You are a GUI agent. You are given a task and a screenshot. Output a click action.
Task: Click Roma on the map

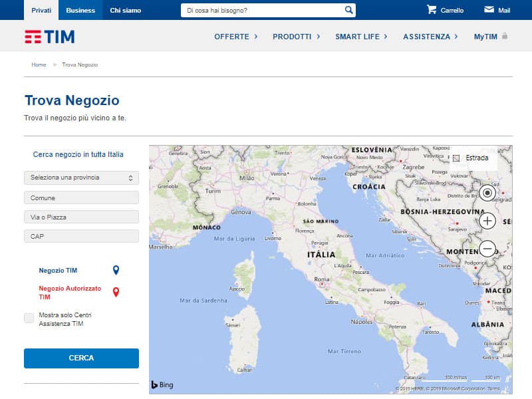pyautogui.click(x=322, y=279)
